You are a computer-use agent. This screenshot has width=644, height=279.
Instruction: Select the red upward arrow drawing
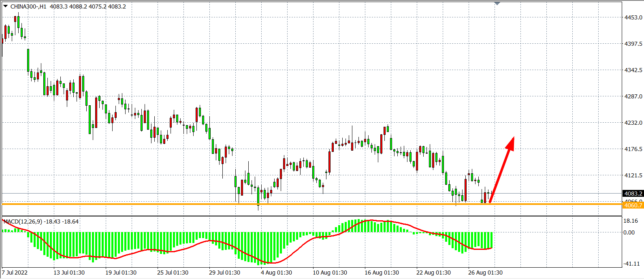click(501, 170)
